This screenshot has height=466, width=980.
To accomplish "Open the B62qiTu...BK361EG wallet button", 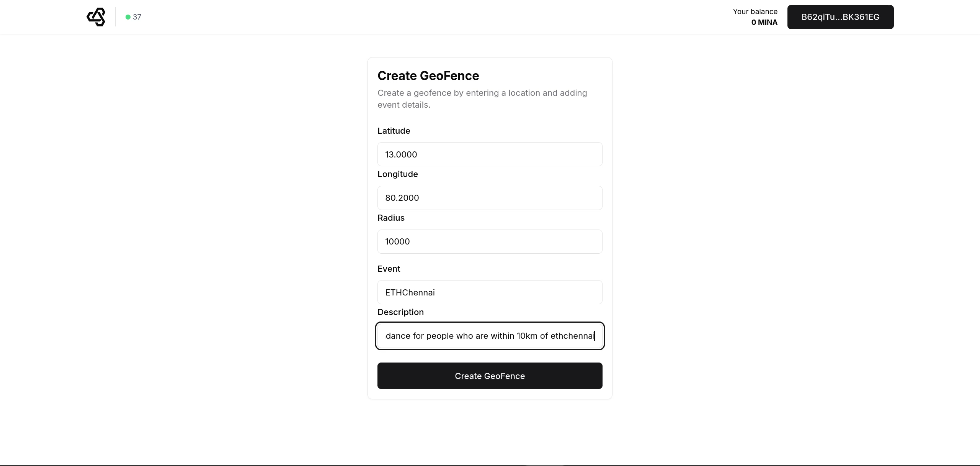I will pyautogui.click(x=840, y=17).
